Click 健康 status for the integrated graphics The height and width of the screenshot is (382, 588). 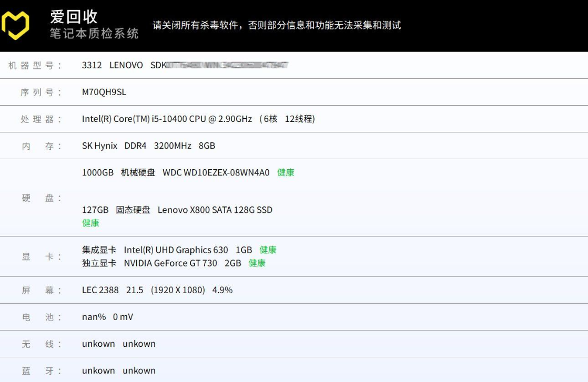268,250
